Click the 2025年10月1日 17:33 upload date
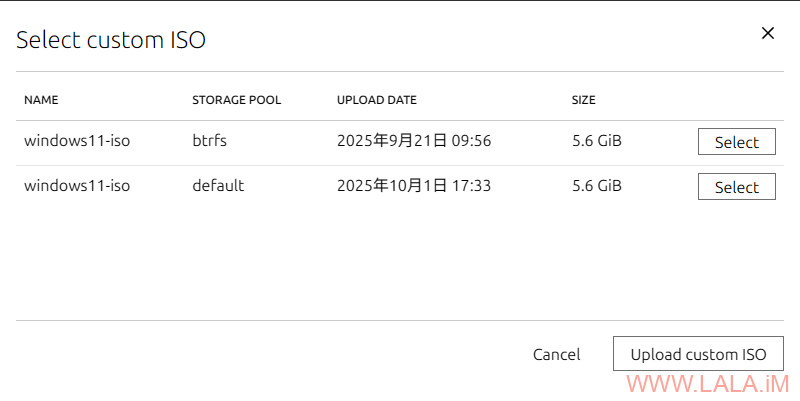The width and height of the screenshot is (800, 401). click(414, 186)
